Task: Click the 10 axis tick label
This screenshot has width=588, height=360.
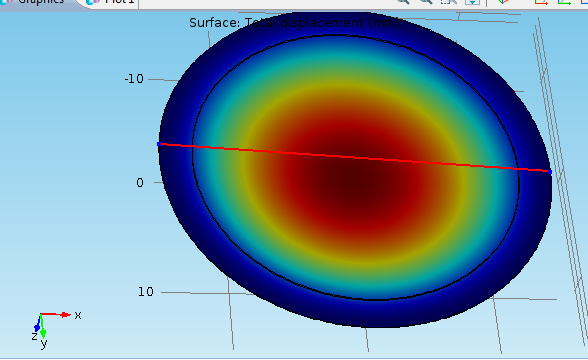Action: 146,292
